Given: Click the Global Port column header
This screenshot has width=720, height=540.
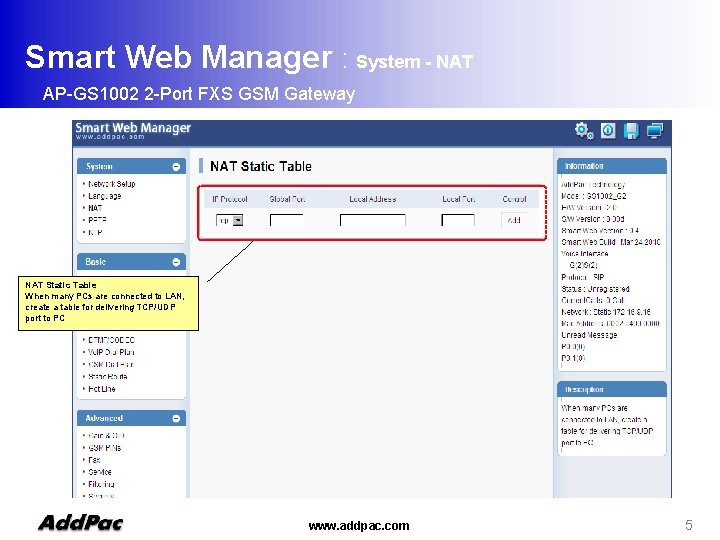Looking at the screenshot, I should tap(287, 199).
